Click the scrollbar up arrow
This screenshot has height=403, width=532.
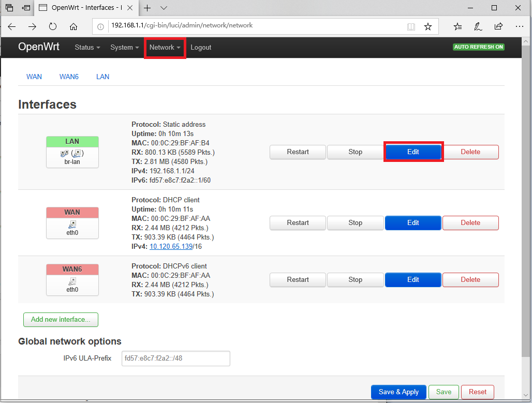click(526, 41)
